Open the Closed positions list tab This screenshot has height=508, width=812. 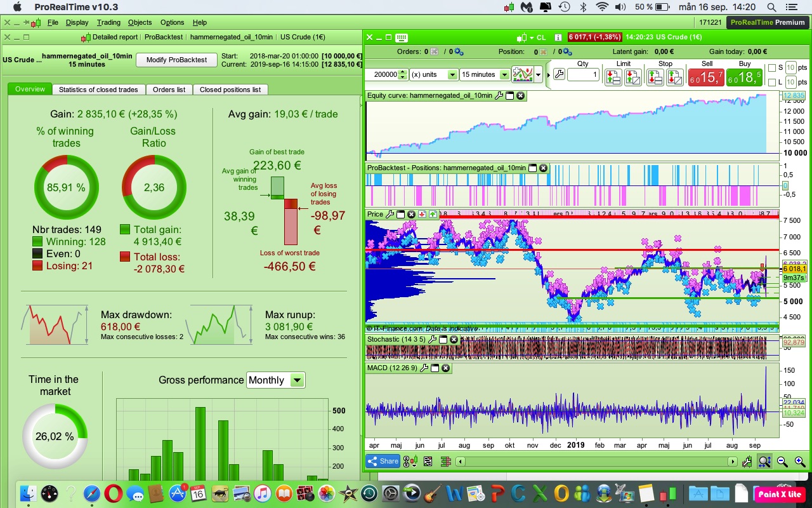click(x=230, y=90)
